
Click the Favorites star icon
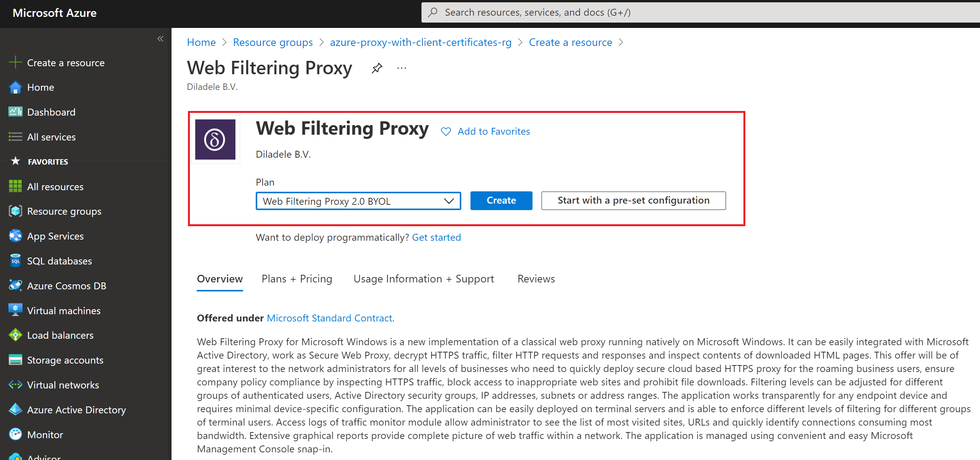(x=15, y=161)
